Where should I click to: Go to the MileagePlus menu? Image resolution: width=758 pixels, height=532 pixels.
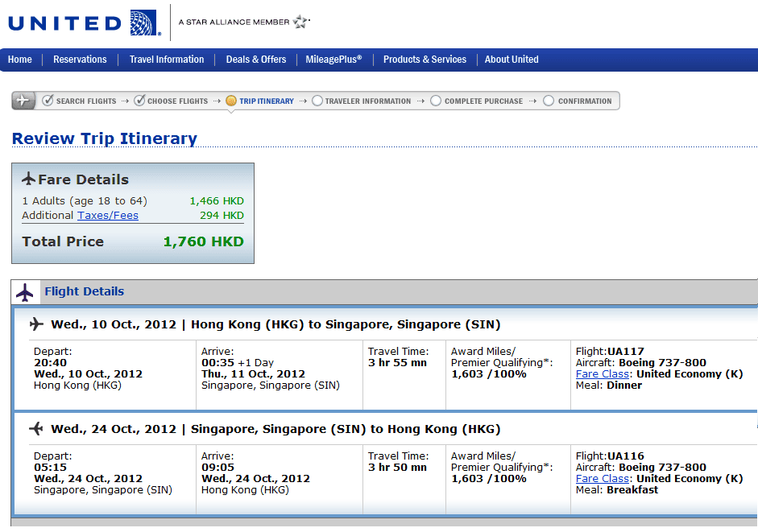click(x=333, y=60)
